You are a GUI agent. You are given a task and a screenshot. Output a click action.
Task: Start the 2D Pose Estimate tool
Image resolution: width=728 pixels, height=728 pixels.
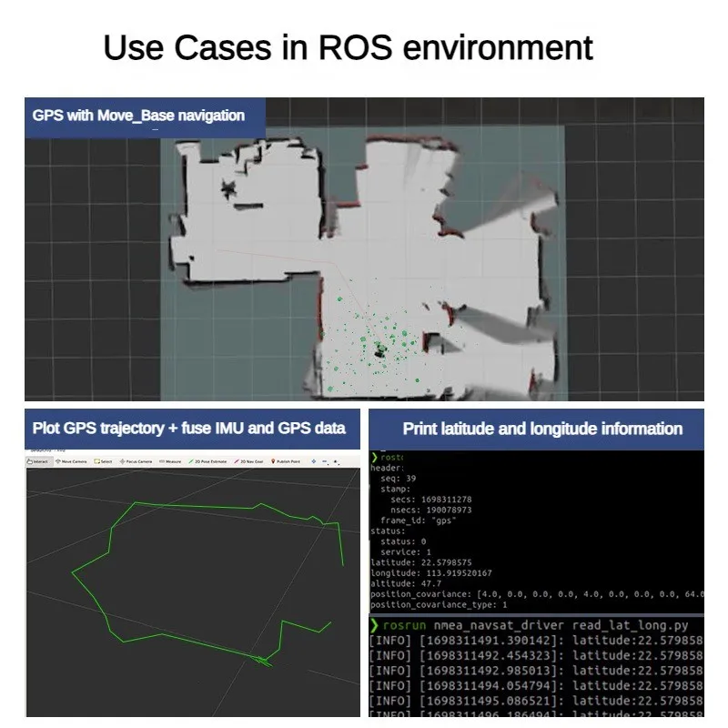pyautogui.click(x=207, y=461)
